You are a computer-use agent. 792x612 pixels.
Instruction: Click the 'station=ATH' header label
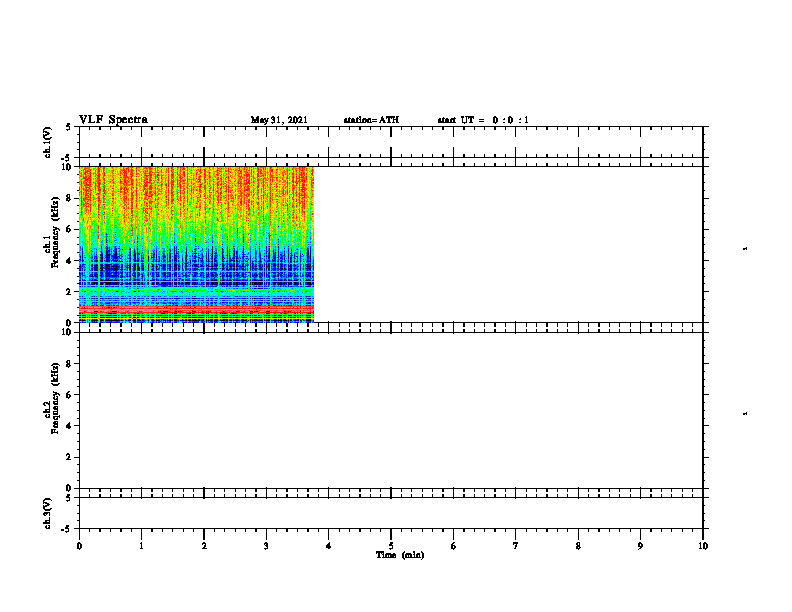pos(371,120)
